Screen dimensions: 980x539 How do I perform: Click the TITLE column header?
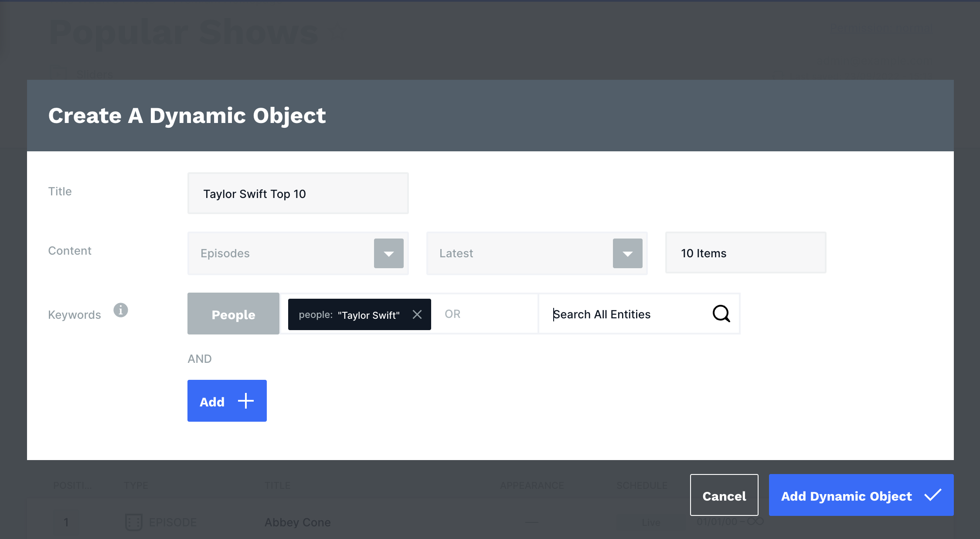277,485
